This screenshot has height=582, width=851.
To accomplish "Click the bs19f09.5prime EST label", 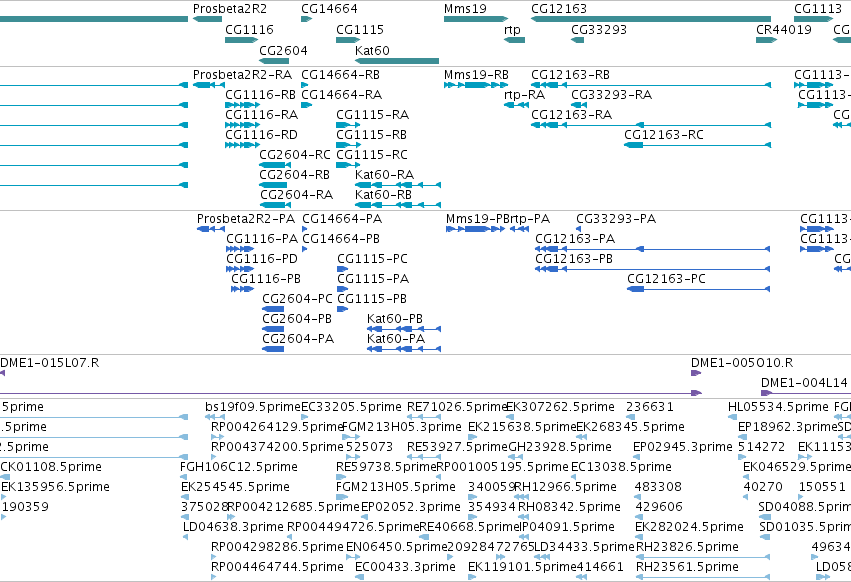I will point(253,407).
